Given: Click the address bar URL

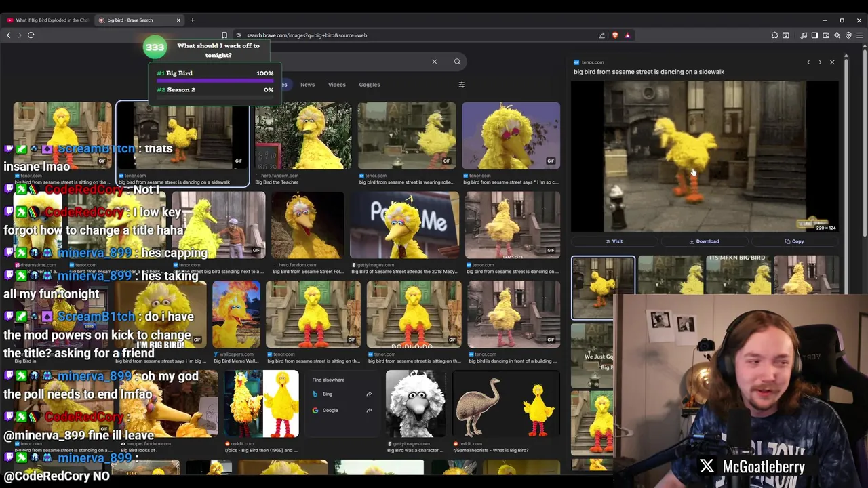Looking at the screenshot, I should (x=307, y=35).
